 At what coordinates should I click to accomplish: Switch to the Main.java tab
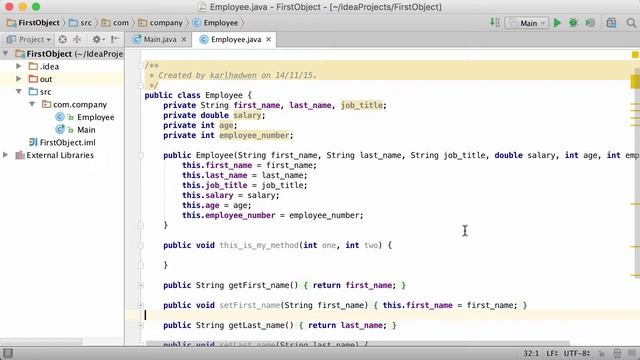(x=160, y=40)
